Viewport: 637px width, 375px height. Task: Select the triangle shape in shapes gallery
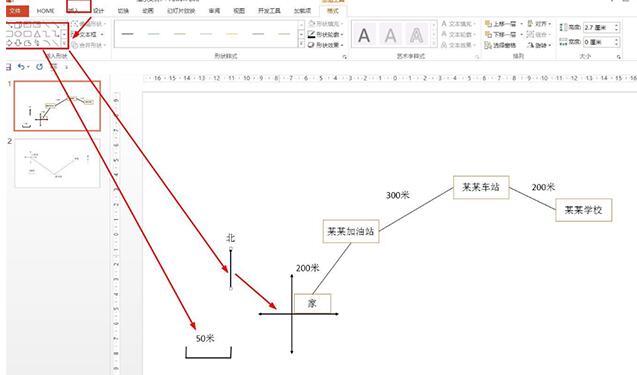point(37,34)
